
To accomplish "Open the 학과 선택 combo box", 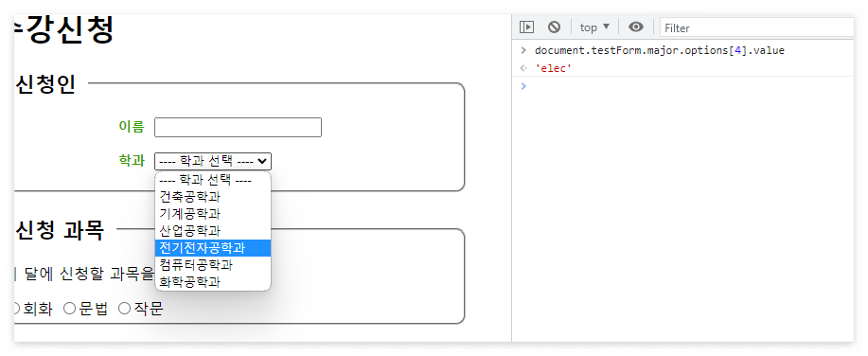I will click(x=213, y=161).
